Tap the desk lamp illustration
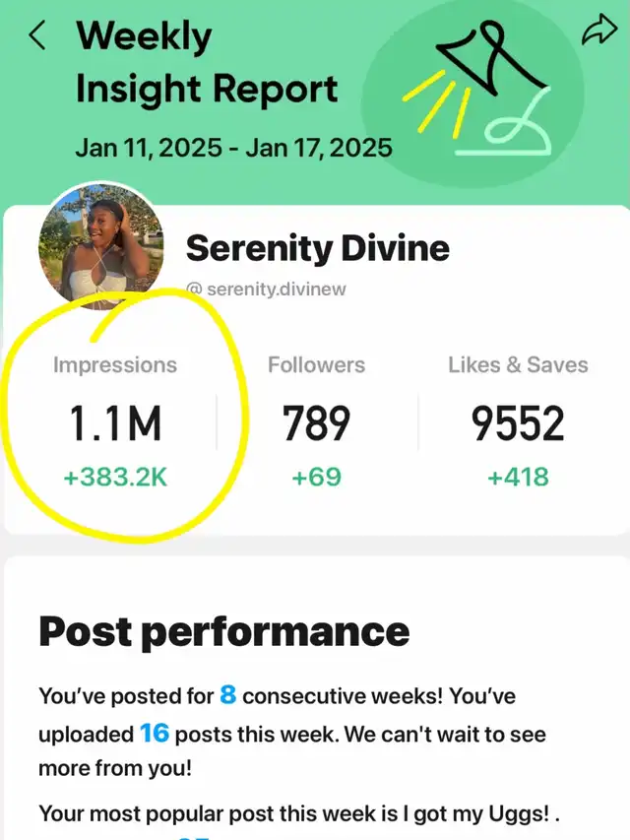The width and height of the screenshot is (630, 840). click(x=476, y=90)
